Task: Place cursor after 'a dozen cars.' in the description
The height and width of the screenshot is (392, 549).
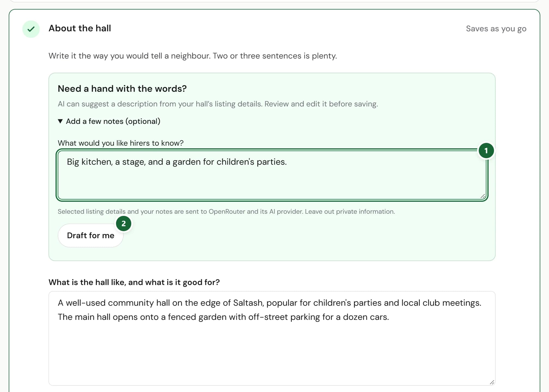Action: (x=389, y=317)
